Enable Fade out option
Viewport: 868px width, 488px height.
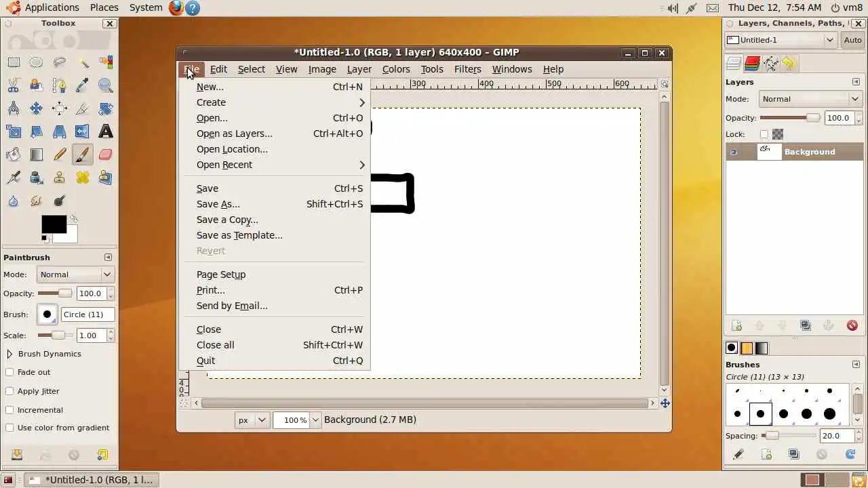9,372
